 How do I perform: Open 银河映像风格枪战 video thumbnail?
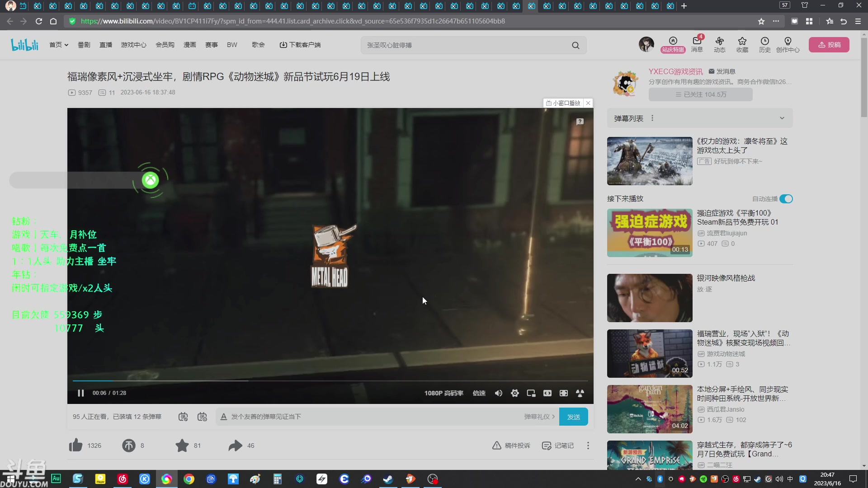pyautogui.click(x=650, y=298)
